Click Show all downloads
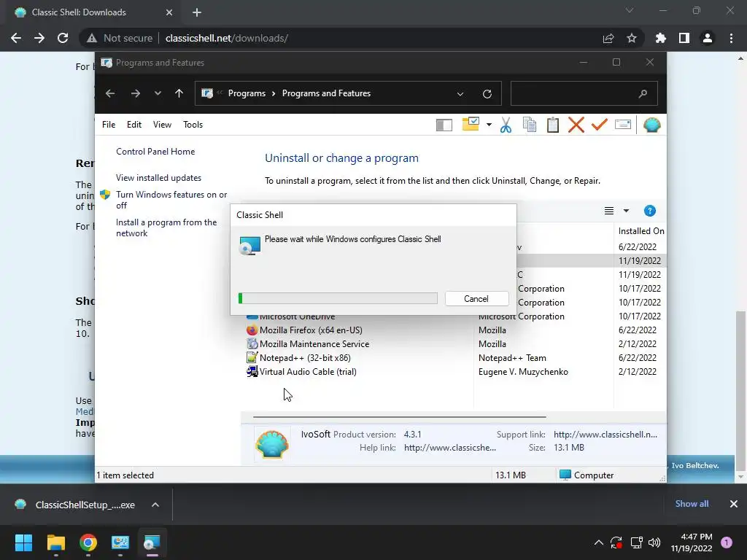 tap(692, 504)
